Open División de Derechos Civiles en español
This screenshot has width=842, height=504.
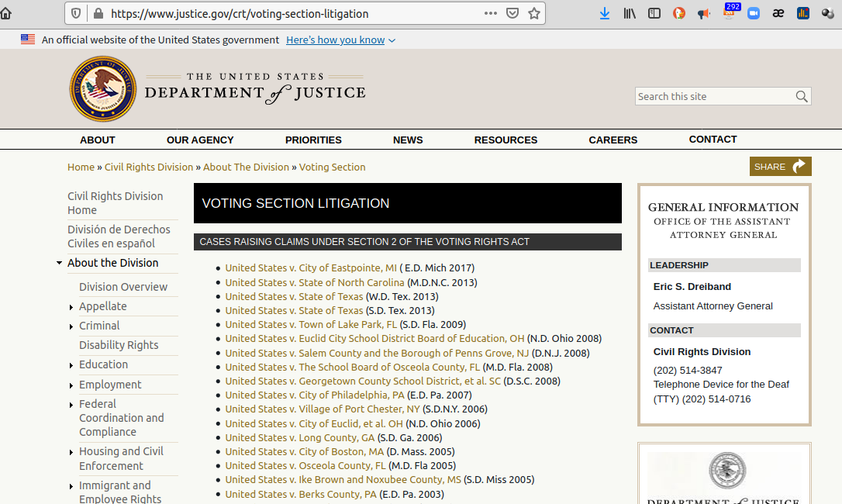click(x=119, y=236)
